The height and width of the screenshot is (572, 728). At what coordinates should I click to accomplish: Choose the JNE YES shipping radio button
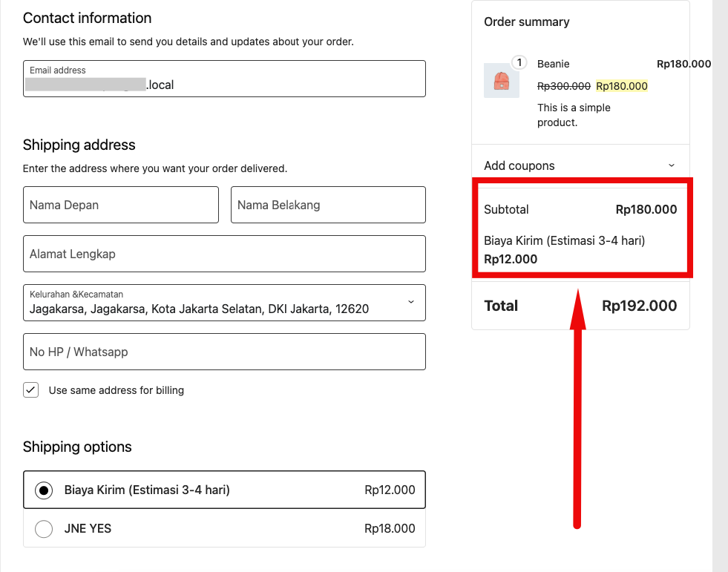[x=44, y=529]
